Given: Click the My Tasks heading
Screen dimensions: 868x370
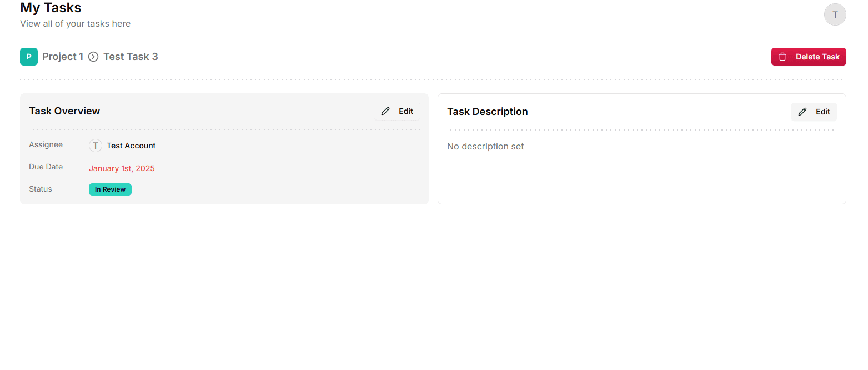Looking at the screenshot, I should [51, 8].
